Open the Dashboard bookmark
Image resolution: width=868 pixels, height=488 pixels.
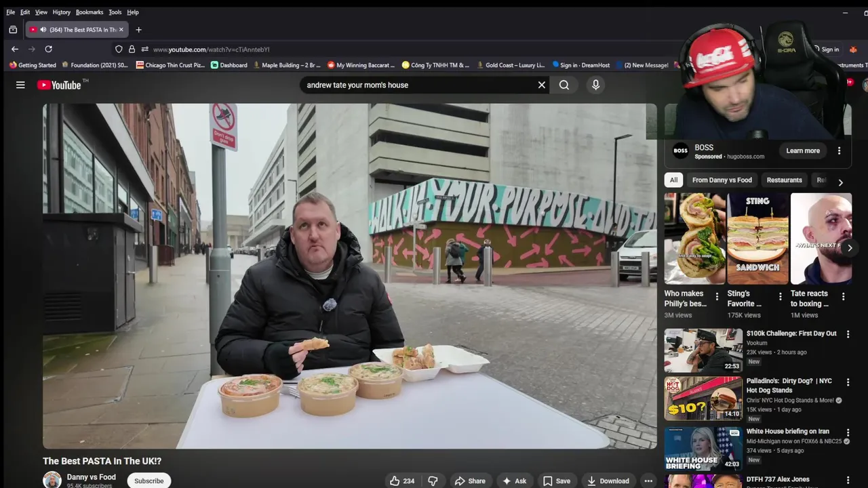229,65
